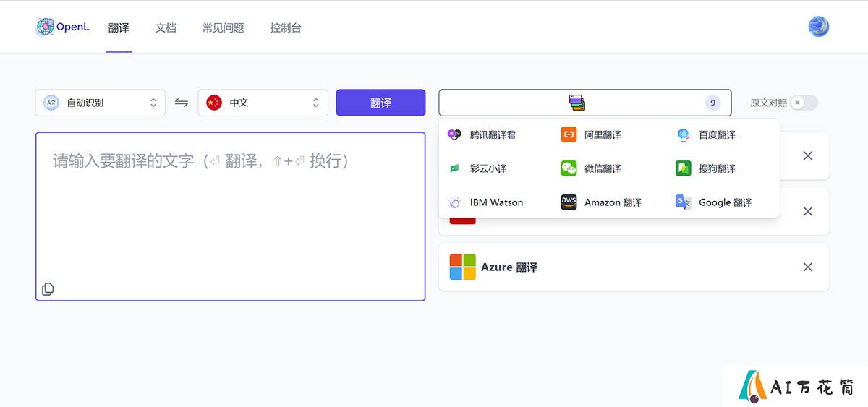Close the translator card above Azure 翻译

(x=808, y=211)
